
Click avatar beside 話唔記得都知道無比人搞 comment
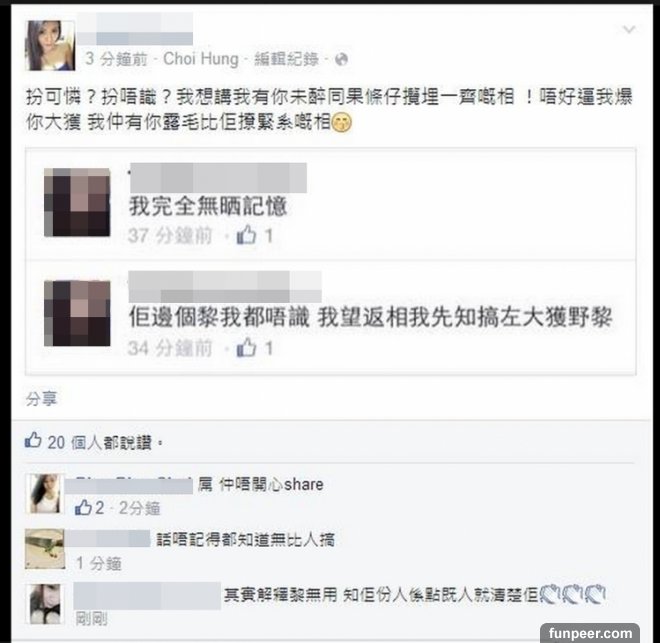coord(45,549)
